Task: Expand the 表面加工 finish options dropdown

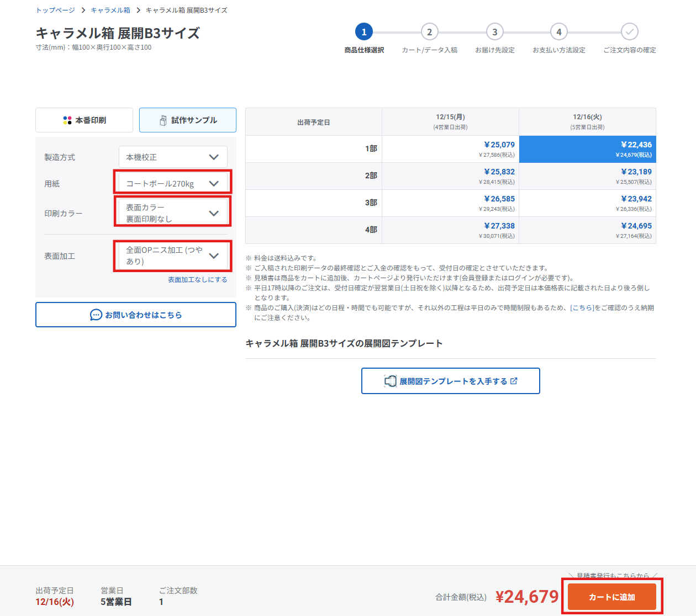Action: click(173, 256)
